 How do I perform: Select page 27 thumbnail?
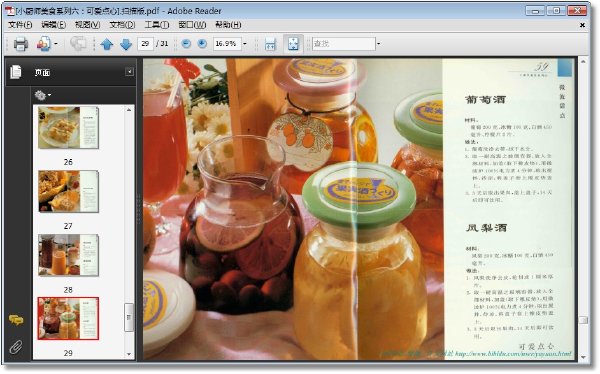[68, 191]
